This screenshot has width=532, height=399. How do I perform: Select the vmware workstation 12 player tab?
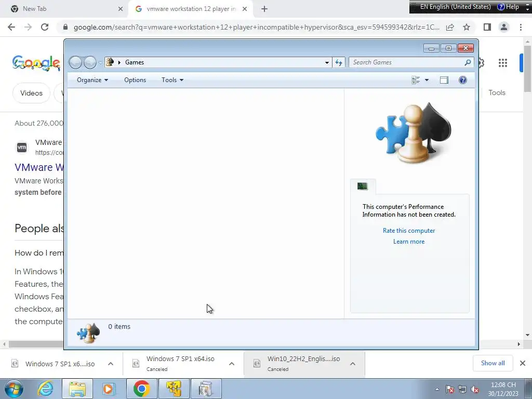(x=190, y=9)
